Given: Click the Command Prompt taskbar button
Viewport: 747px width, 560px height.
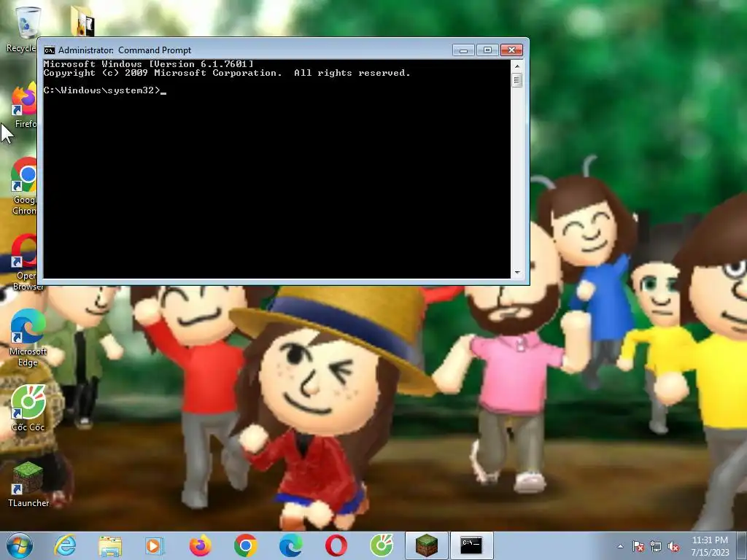Looking at the screenshot, I should (472, 545).
